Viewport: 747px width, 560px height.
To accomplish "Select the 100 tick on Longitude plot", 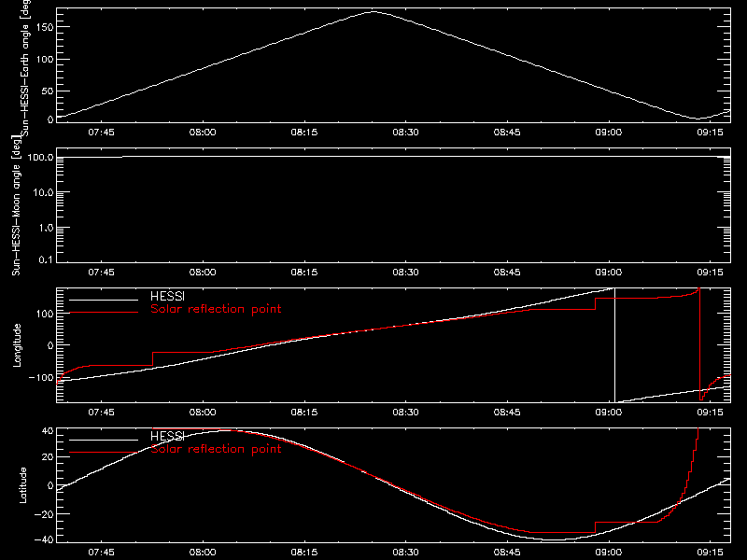I will click(x=45, y=314).
